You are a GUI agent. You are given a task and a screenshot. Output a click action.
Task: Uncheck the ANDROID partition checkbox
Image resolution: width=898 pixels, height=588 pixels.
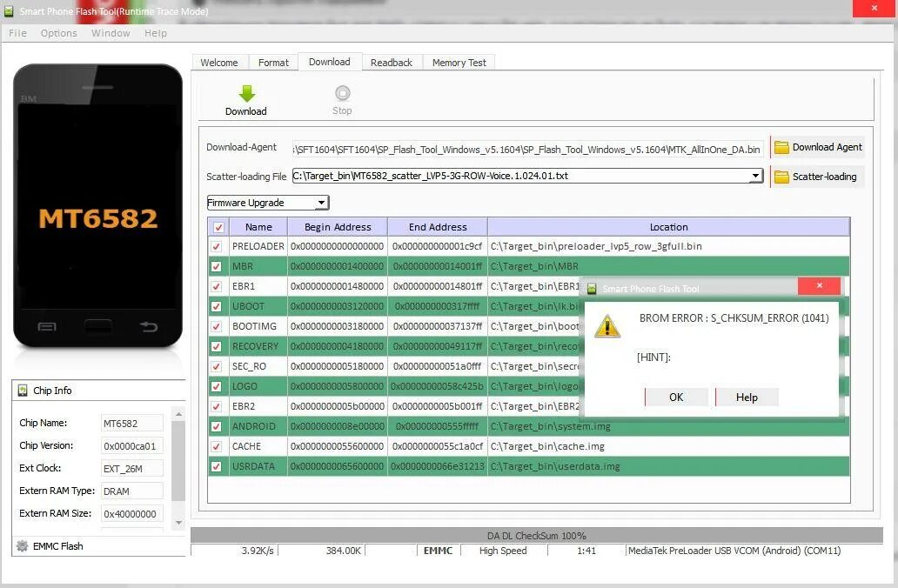click(216, 427)
